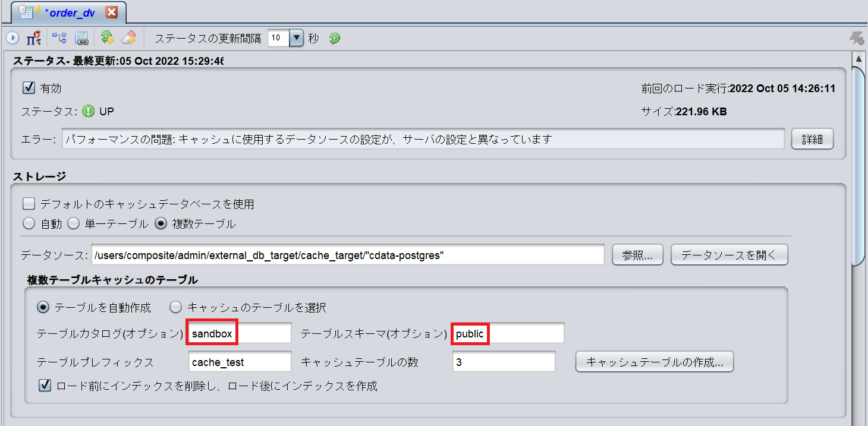Screen dimensions: 868x426
Task: Click the execute/play icon in the toolbar
Action: (x=12, y=37)
